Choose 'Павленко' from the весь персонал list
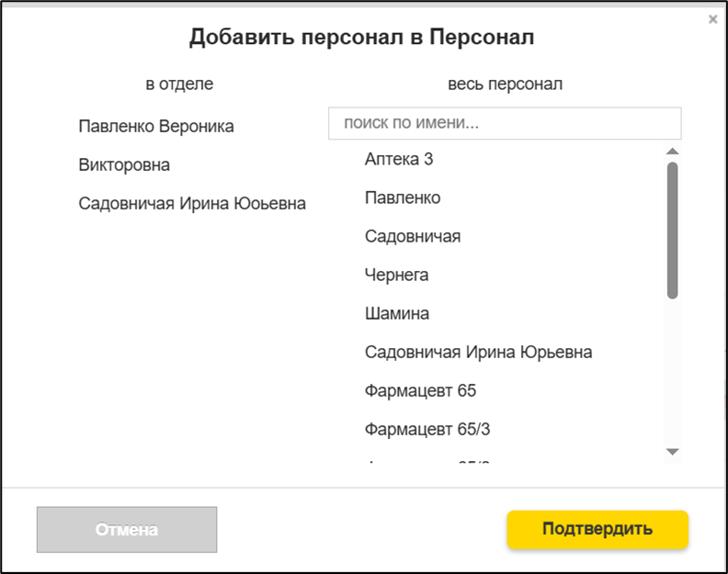 [403, 197]
